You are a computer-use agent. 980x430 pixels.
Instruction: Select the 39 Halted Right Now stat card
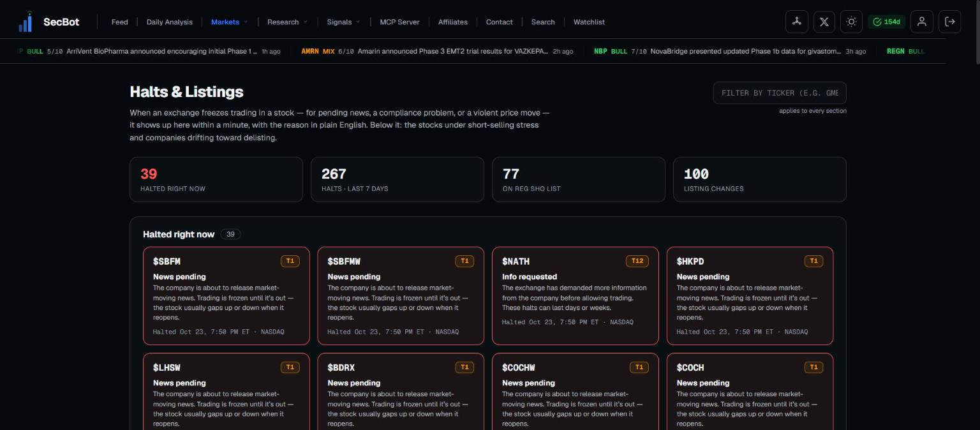pyautogui.click(x=216, y=179)
